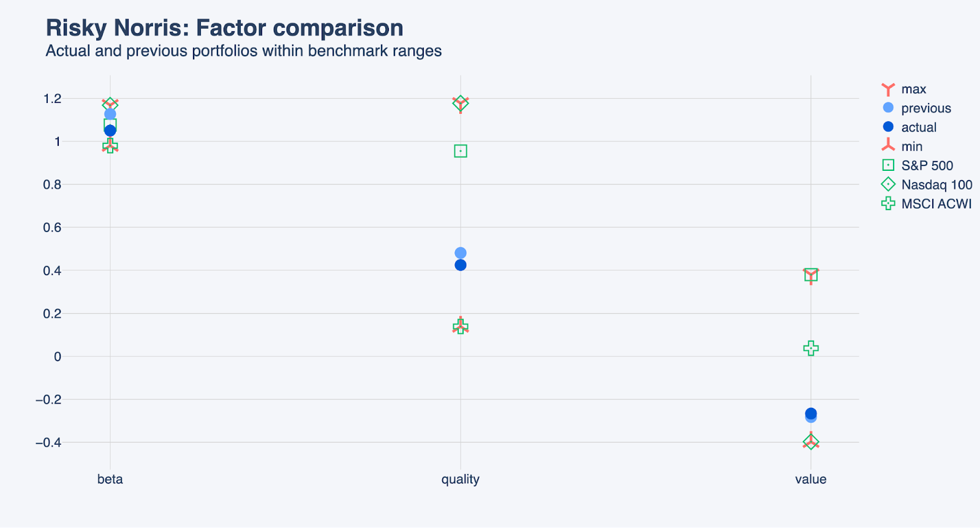This screenshot has width=980, height=528.
Task: Click the Nasdaq 100 diamond marker at value
Action: [811, 442]
